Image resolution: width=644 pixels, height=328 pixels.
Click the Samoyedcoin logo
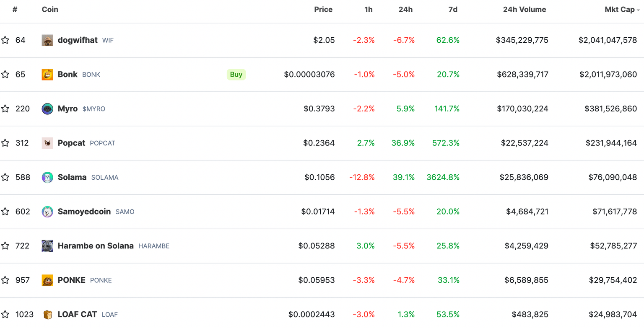click(x=47, y=212)
